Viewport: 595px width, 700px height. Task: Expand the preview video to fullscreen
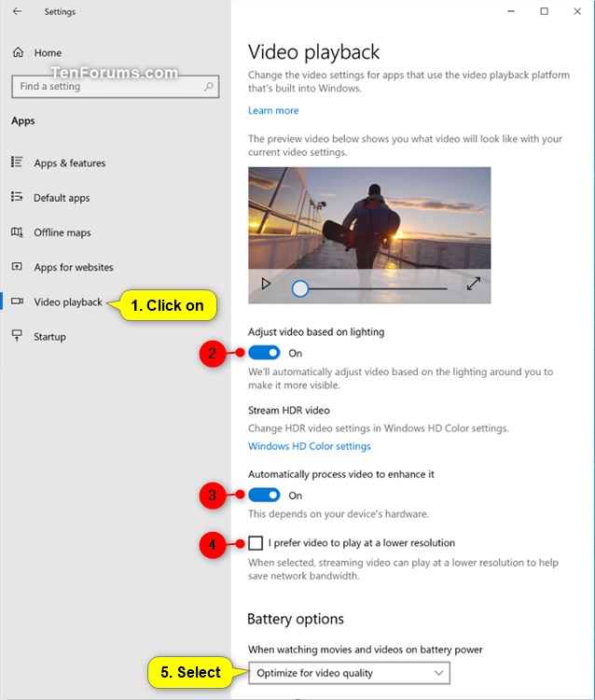473,284
